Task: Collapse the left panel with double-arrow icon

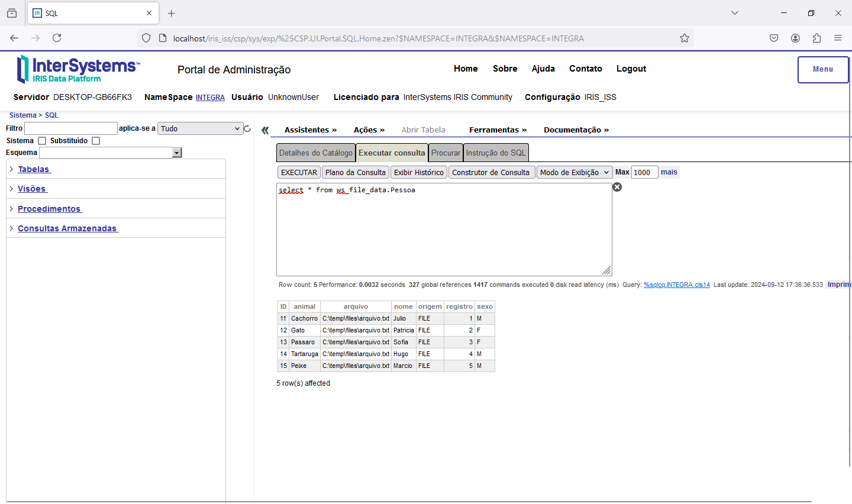Action: [265, 130]
